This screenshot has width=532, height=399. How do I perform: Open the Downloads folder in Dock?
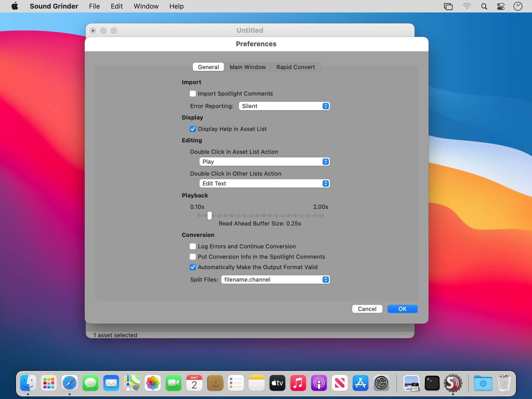point(483,383)
